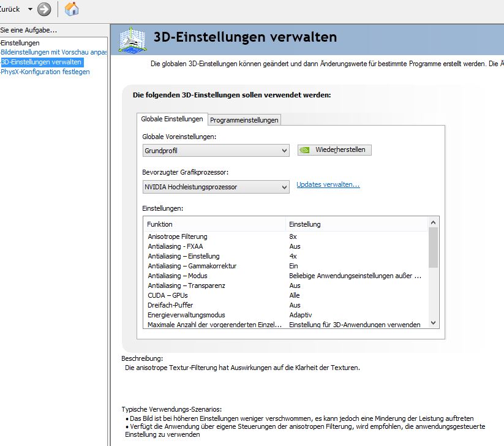504x446 pixels.
Task: Select the Dreifach-Puffer row
Action: tap(285, 305)
